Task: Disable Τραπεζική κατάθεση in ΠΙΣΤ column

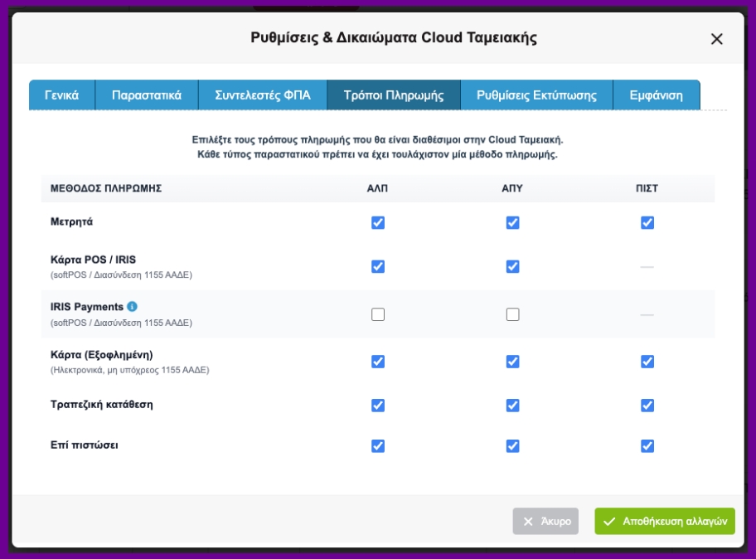Action: [647, 405]
